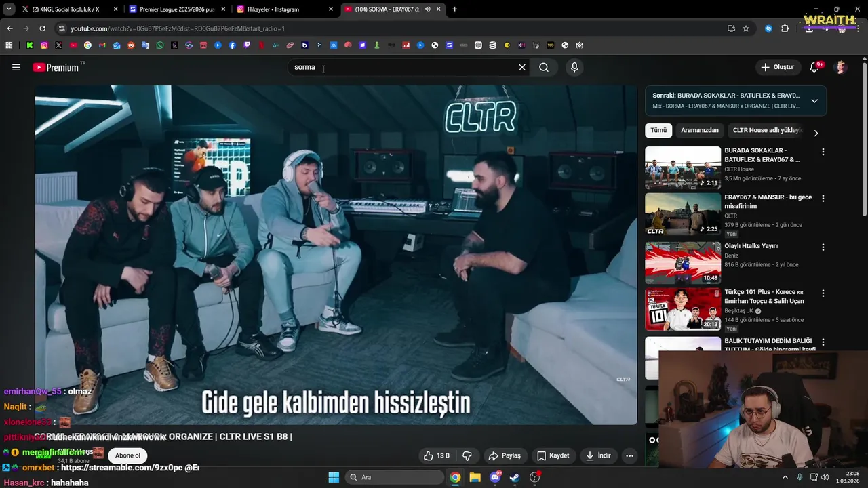Open the X bookmark
This screenshot has height=488, width=868.
click(59, 45)
